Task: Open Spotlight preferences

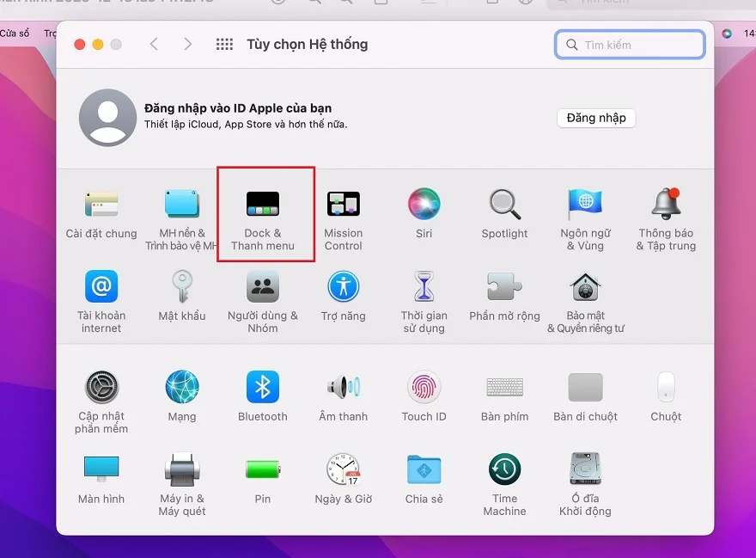Action: point(504,206)
